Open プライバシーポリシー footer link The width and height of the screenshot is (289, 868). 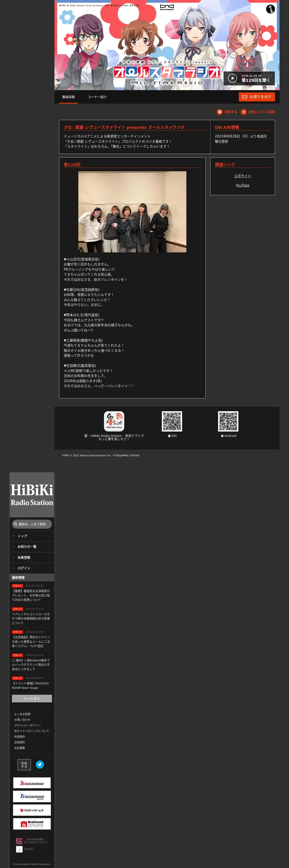pyautogui.click(x=28, y=725)
